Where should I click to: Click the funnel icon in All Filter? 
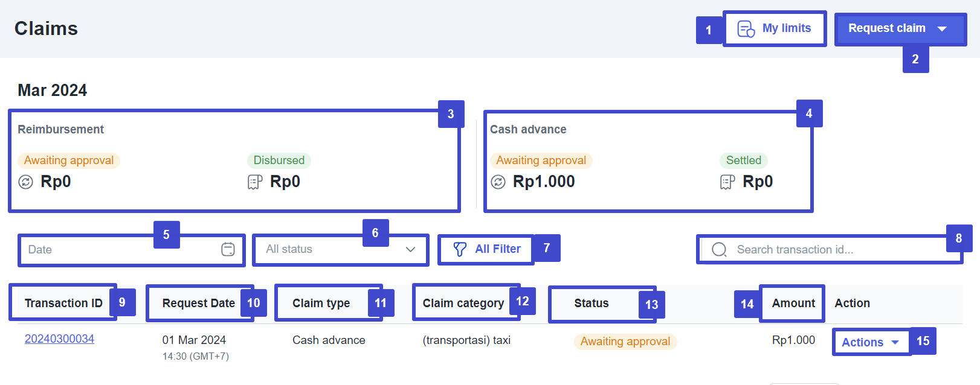pyautogui.click(x=460, y=249)
